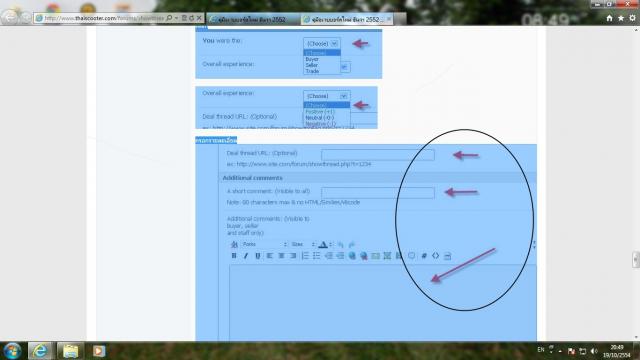
Task: Undo the last edit in the editor
Action: [x=340, y=244]
